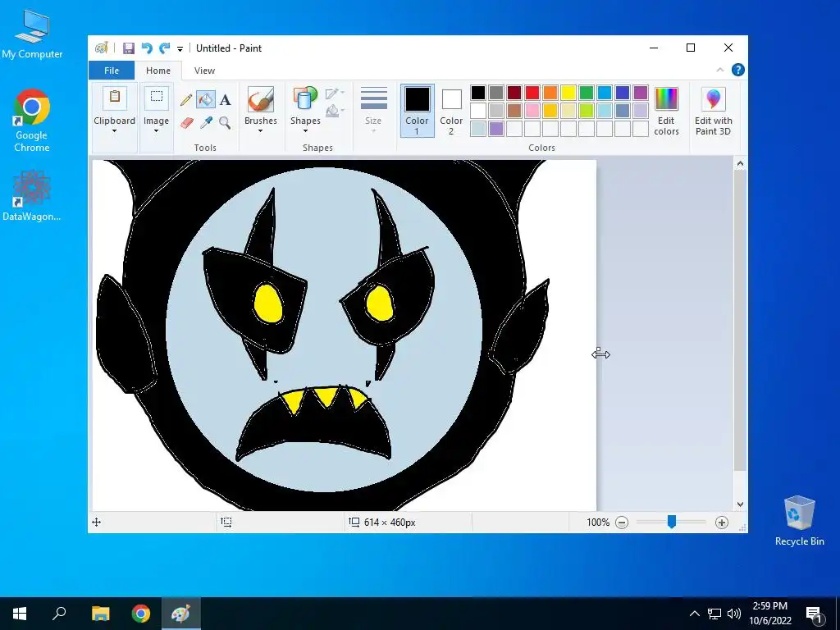Select the Eraser tool

[186, 123]
